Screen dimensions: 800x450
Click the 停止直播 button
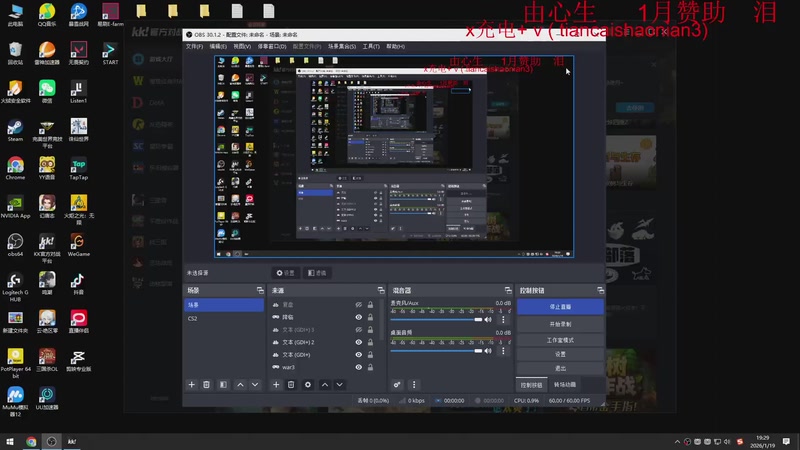[560, 307]
